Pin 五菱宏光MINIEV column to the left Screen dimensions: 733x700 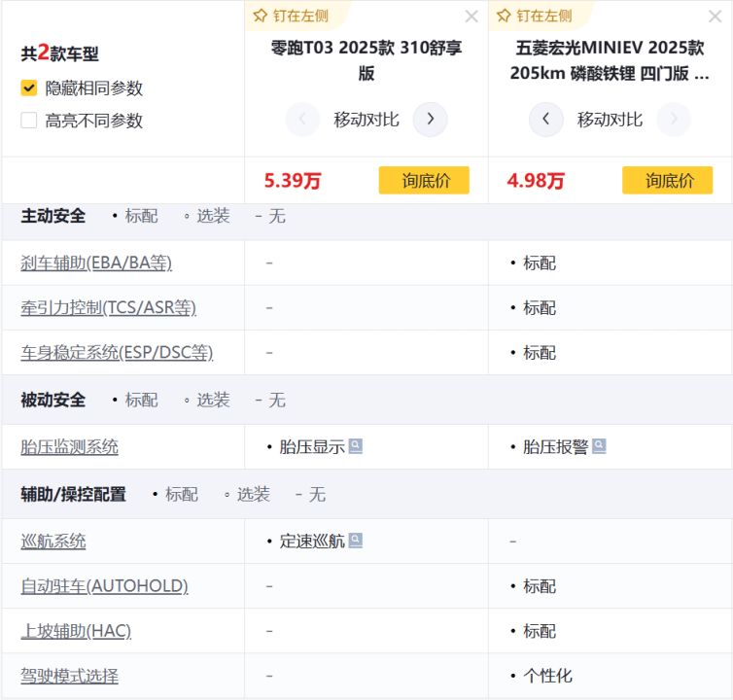coord(535,16)
